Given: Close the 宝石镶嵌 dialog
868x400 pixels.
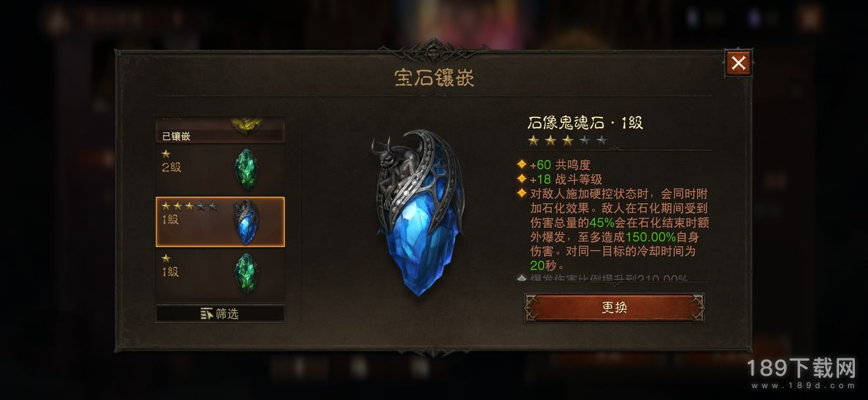Looking at the screenshot, I should 738,63.
